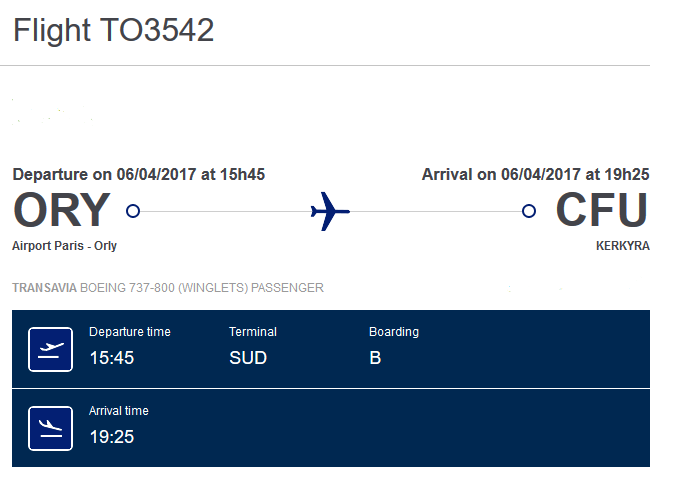The width and height of the screenshot is (675, 480).
Task: Select the Flight TO3542 heading
Action: (114, 30)
